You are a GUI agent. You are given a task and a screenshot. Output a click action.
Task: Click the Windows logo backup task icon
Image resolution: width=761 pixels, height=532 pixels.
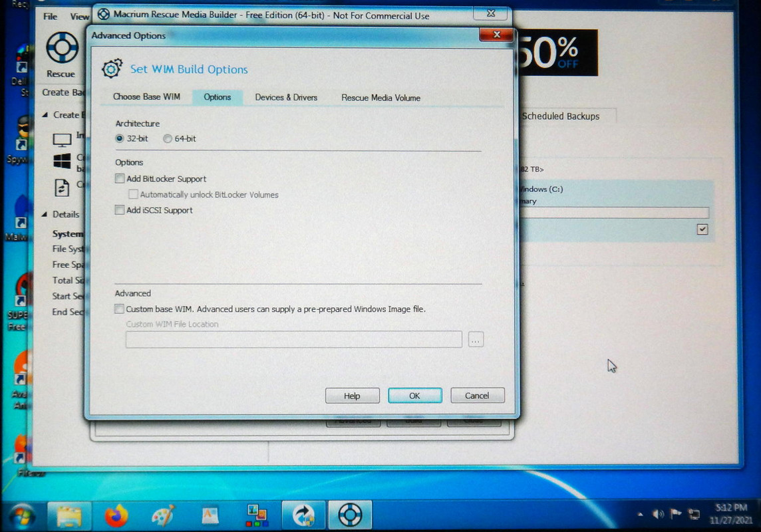click(x=62, y=160)
